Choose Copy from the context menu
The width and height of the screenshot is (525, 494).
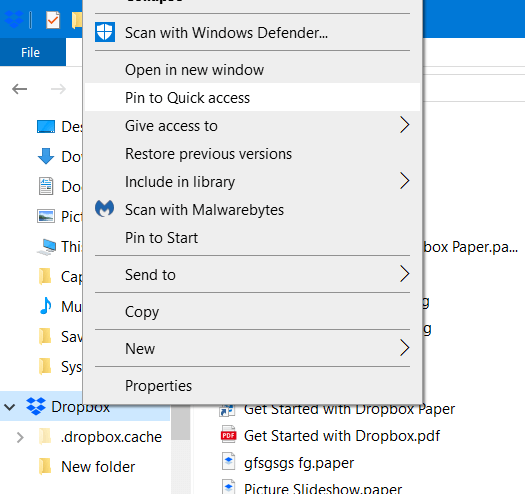[252, 311]
